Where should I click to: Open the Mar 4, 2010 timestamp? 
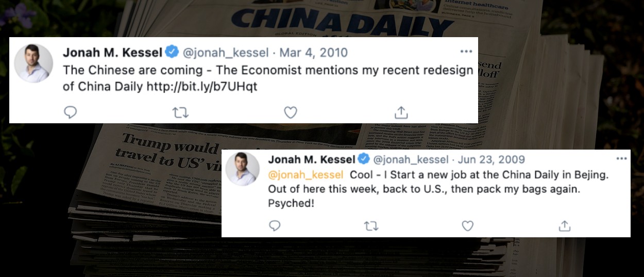[313, 53]
